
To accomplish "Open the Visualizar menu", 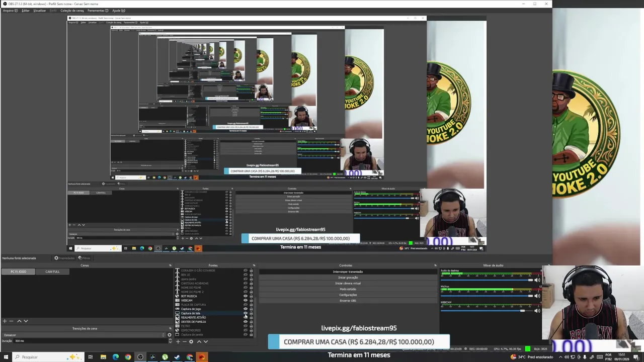I will point(40,11).
